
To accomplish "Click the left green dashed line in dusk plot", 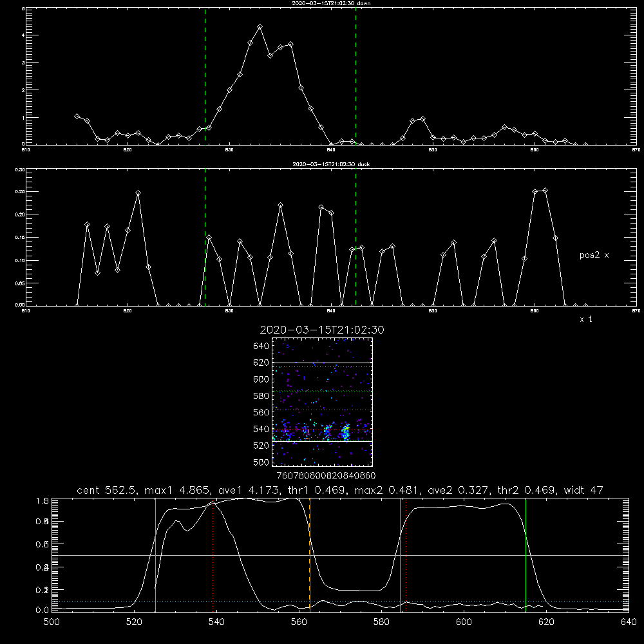I will point(205,237).
